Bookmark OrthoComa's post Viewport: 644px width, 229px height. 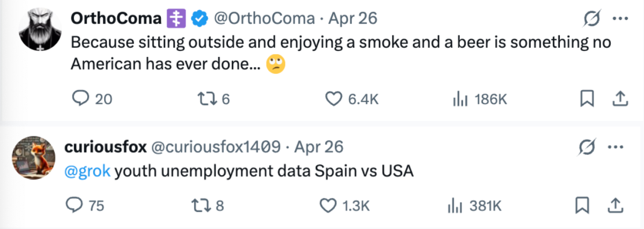(x=588, y=99)
